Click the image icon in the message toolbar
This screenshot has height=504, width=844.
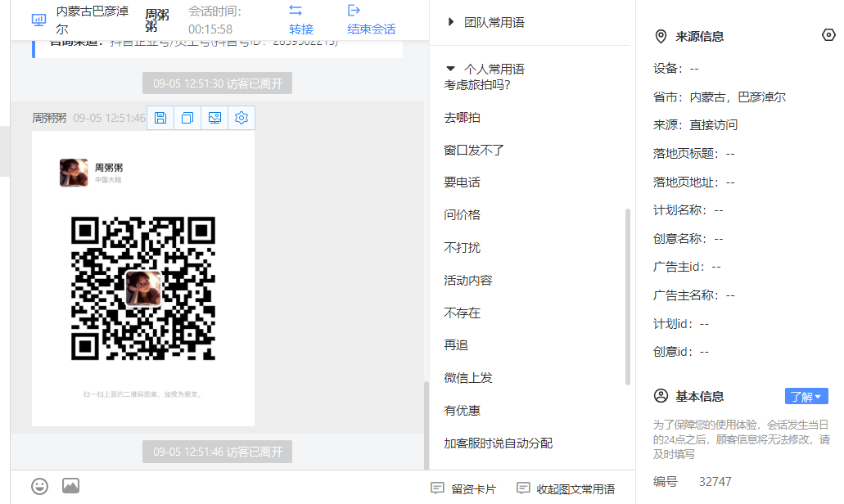point(214,118)
